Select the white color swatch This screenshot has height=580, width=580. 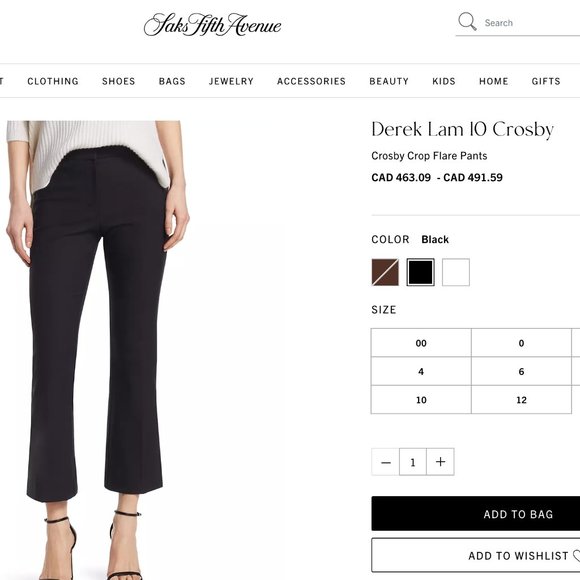coord(456,272)
